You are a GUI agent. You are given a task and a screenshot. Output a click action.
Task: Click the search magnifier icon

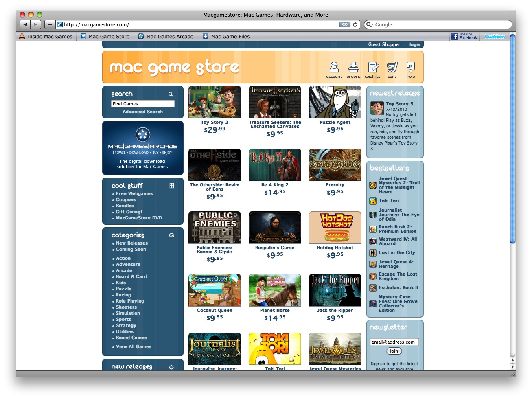tap(171, 94)
